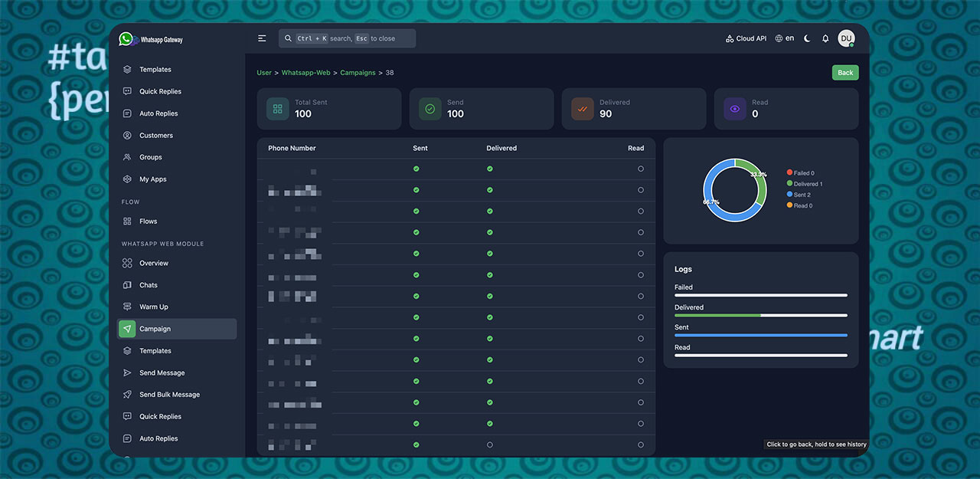This screenshot has height=479, width=980.
Task: Click the My Apps cube icon
Action: click(127, 179)
